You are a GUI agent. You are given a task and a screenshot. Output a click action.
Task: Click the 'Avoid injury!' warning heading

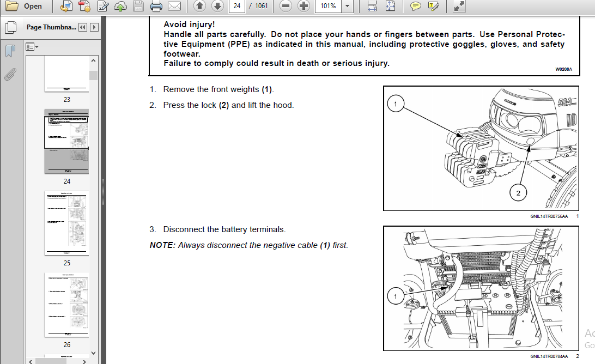pos(189,25)
